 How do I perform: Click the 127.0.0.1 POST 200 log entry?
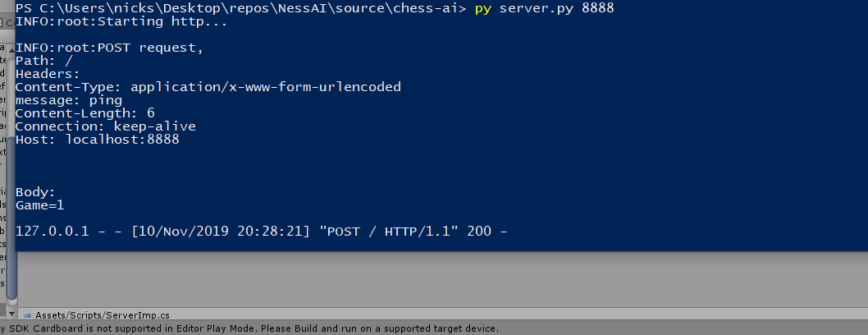pos(261,231)
